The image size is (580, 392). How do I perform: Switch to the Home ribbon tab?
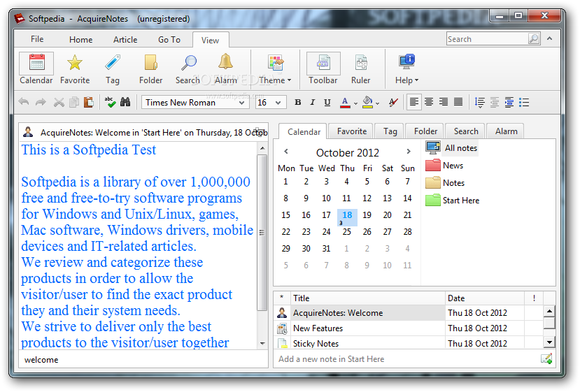click(x=80, y=40)
